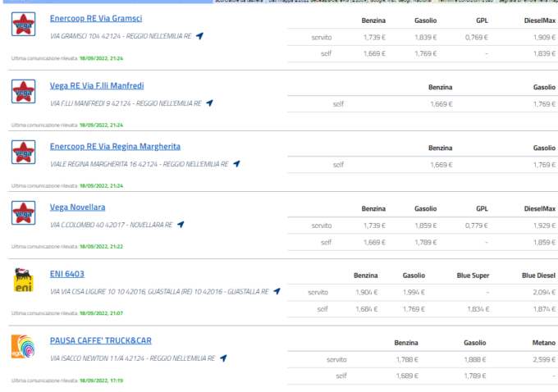
Task: Click navigation arrow next to Via Cisa Ligure Guastalla address
Action: [277, 291]
